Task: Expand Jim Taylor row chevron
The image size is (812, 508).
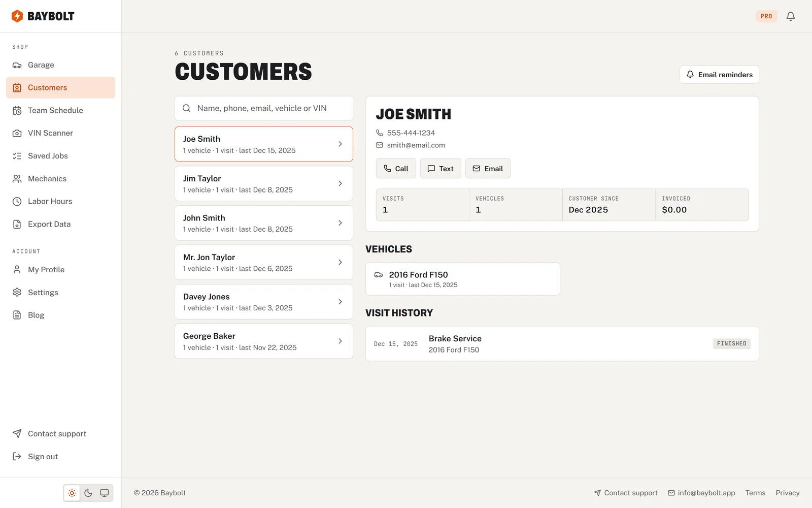Action: coord(340,183)
